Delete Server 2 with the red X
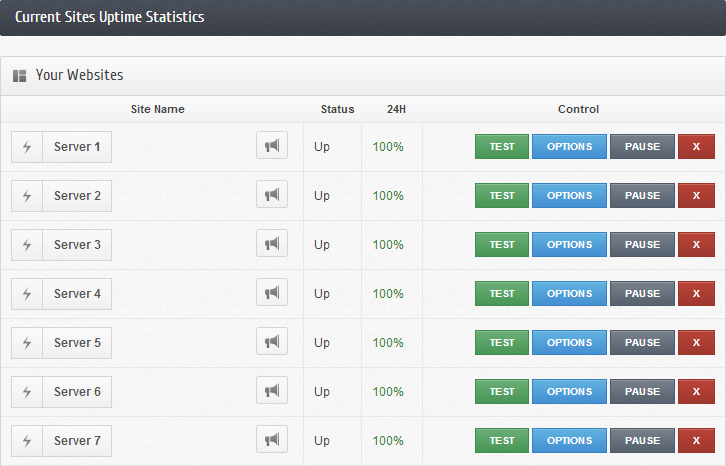The width and height of the screenshot is (726, 466). coord(696,196)
